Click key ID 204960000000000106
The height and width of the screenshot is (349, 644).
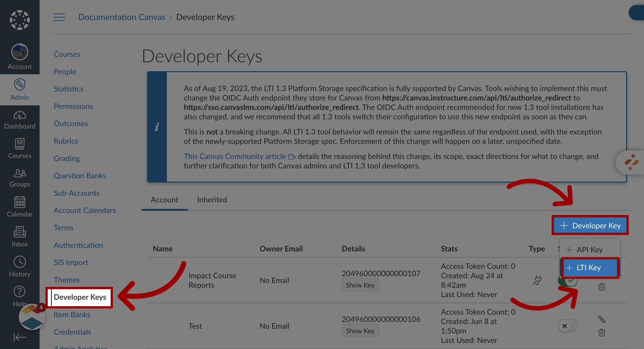(381, 319)
